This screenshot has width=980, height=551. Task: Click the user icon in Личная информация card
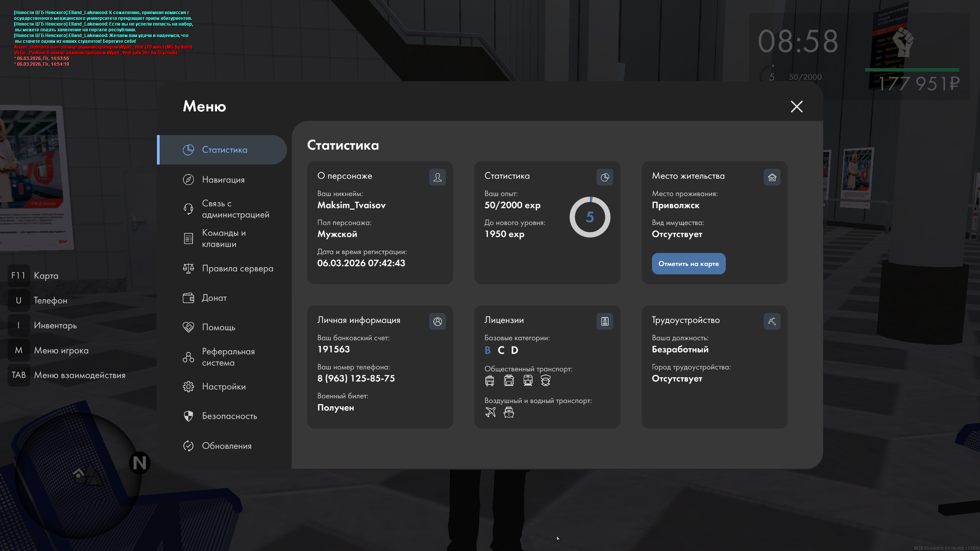pos(437,321)
